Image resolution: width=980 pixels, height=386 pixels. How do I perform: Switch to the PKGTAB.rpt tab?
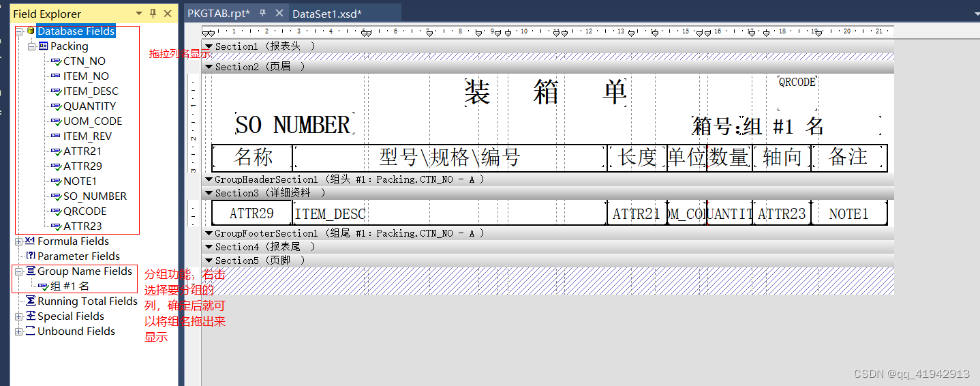point(219,14)
